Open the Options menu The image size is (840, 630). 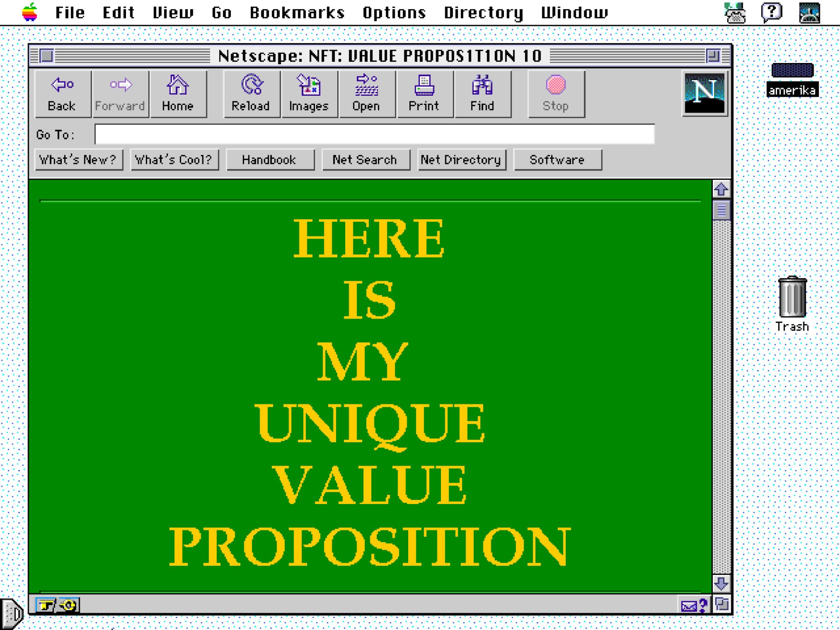(x=394, y=13)
